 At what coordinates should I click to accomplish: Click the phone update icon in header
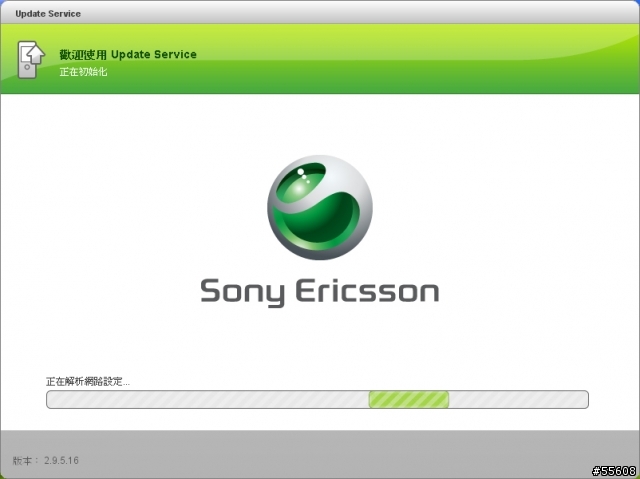(31, 60)
